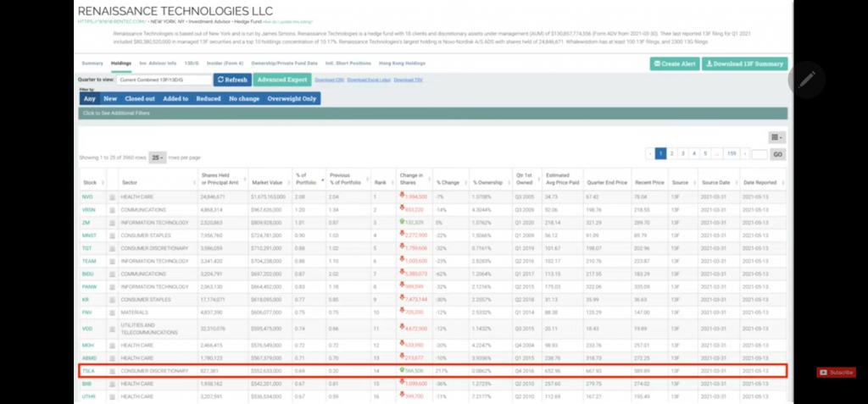Open Ownership/Private Fund Data tab

[285, 63]
